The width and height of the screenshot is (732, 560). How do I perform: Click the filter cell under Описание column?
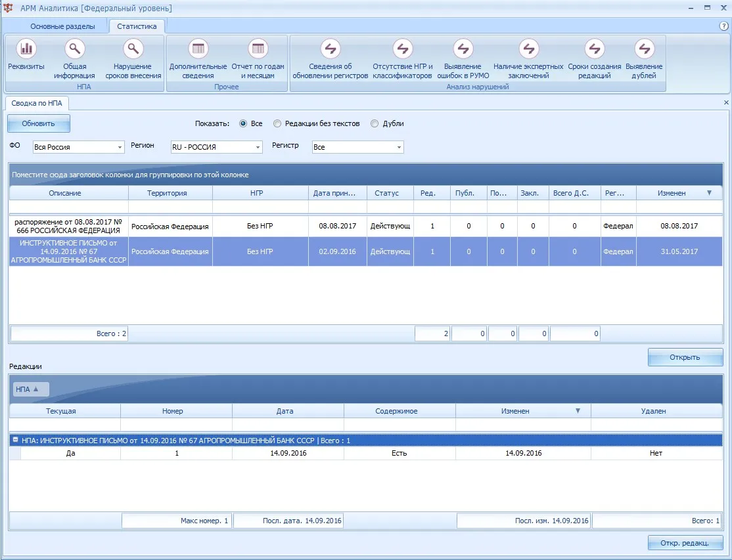68,207
